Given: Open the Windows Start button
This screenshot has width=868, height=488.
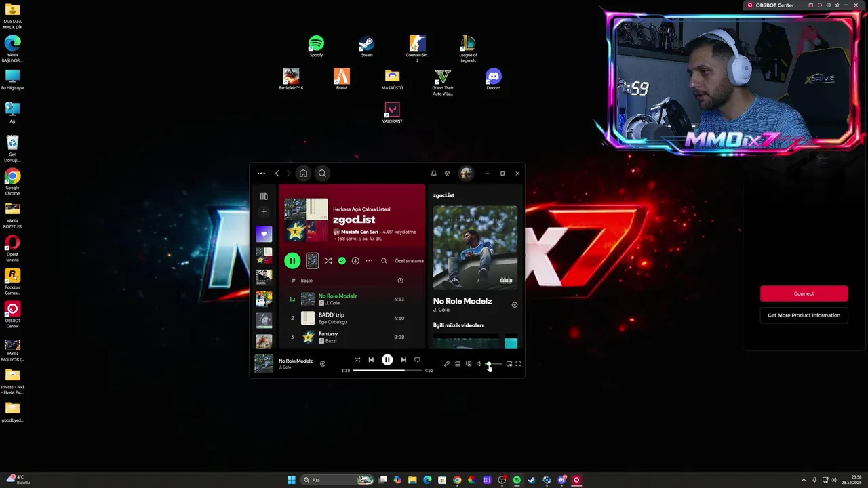Looking at the screenshot, I should click(292, 480).
